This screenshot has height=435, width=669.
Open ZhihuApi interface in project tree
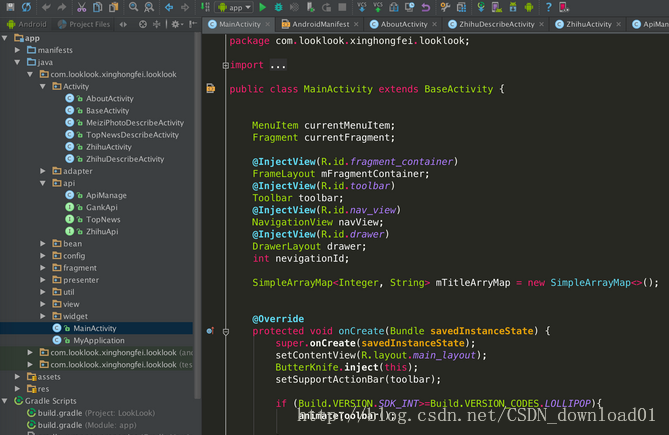pyautogui.click(x=103, y=231)
